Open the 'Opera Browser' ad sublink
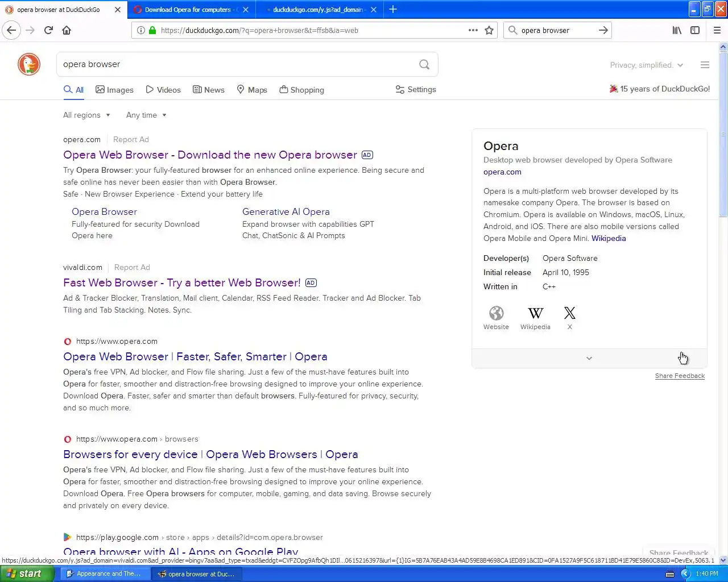This screenshot has height=582, width=728. click(104, 211)
